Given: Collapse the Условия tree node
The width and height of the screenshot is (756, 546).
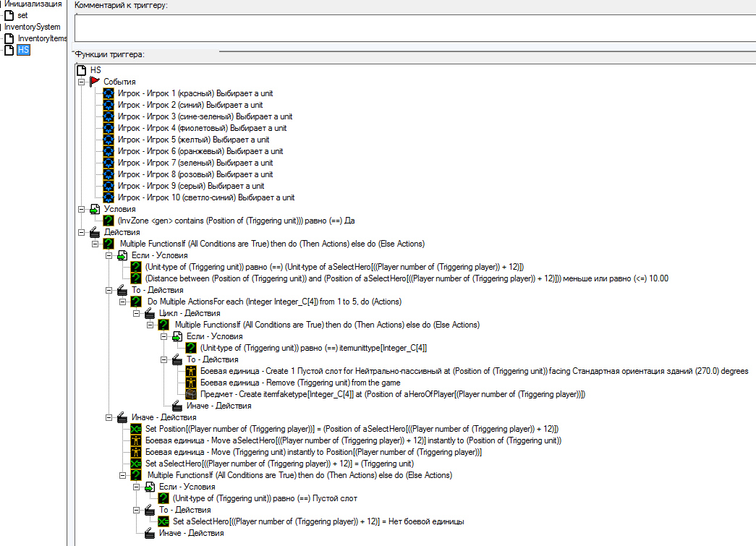Looking at the screenshot, I should click(x=82, y=209).
